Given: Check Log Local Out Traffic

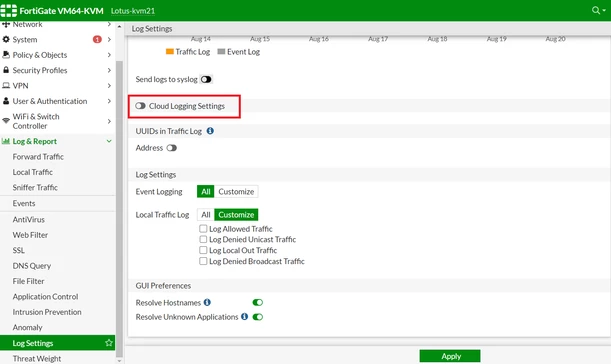Looking at the screenshot, I should point(203,250).
